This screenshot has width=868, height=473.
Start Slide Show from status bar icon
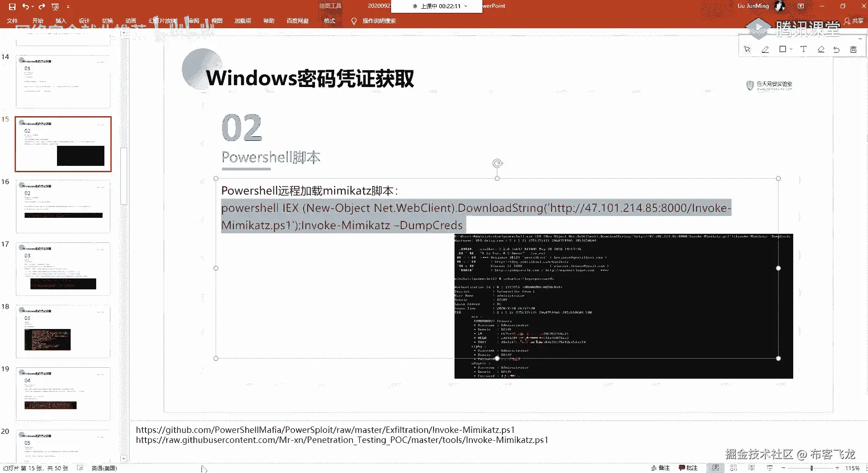tap(770, 468)
